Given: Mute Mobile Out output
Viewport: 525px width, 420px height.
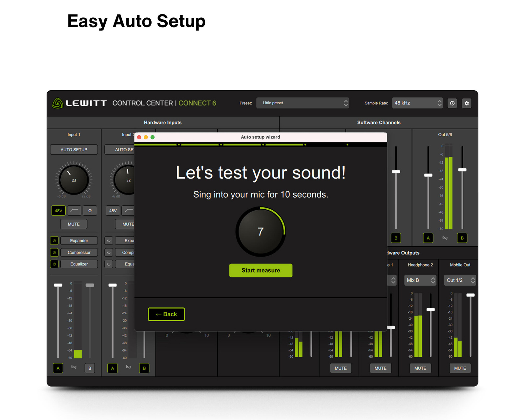Looking at the screenshot, I should pos(460,368).
